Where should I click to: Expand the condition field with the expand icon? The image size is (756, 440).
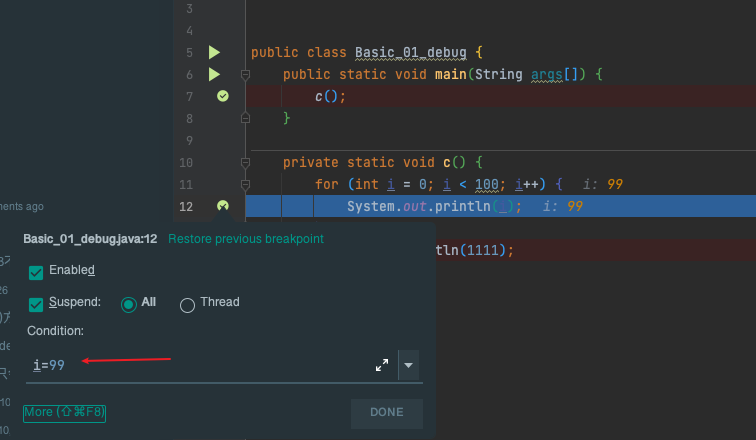click(x=382, y=366)
